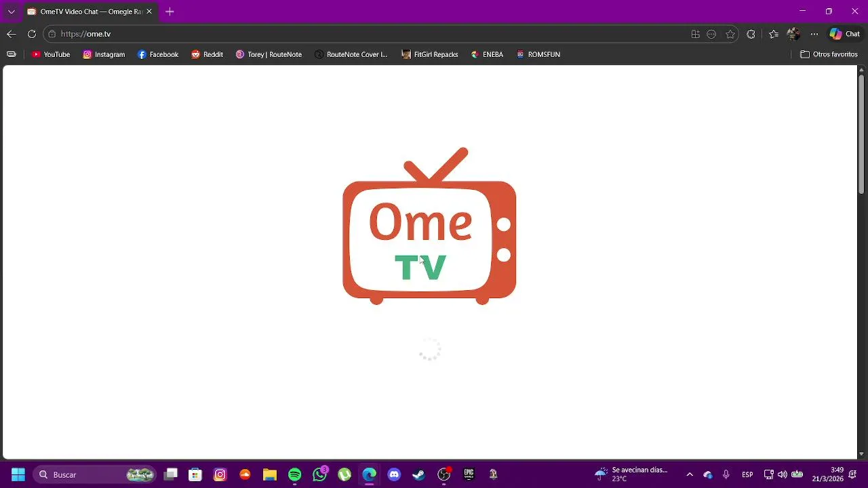Open the apps icon in the address bar
Screen dimensions: 868x488
coord(695,34)
